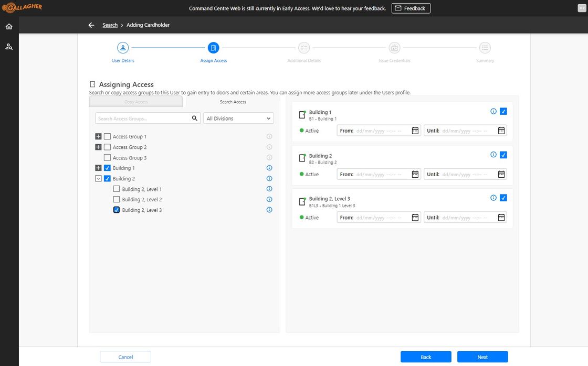The width and height of the screenshot is (588, 366).
Task: Click the back arrow next to breadcrumb
Action: [91, 25]
